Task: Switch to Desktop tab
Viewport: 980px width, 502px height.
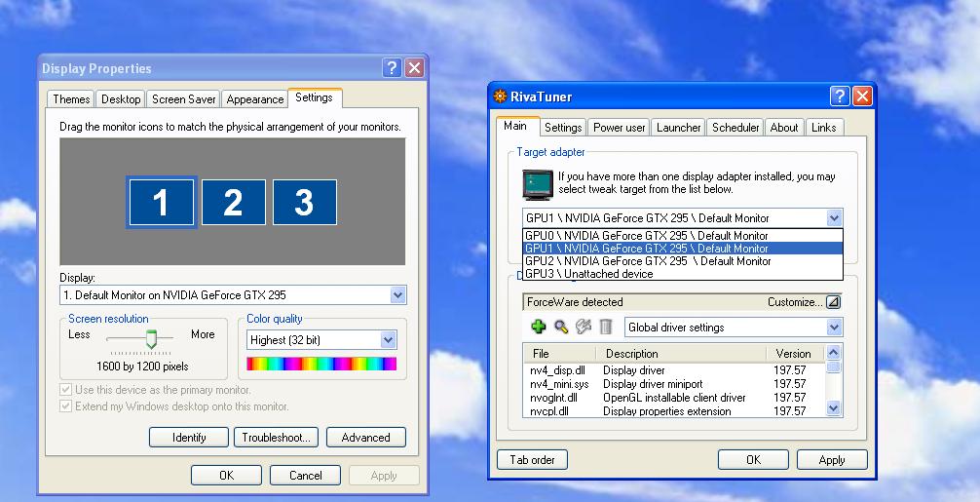Action: [121, 99]
